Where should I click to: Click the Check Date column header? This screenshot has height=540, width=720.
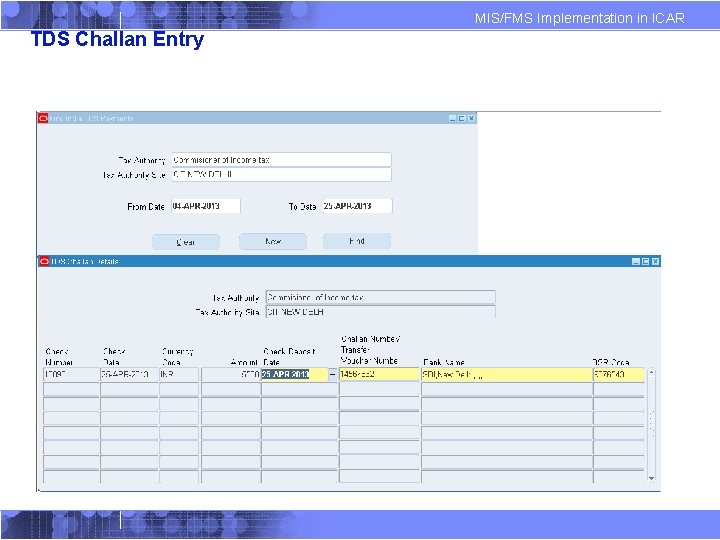(114, 357)
